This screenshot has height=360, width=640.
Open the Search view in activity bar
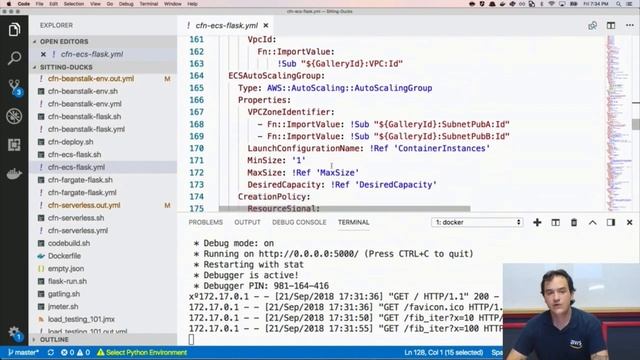tap(14, 58)
